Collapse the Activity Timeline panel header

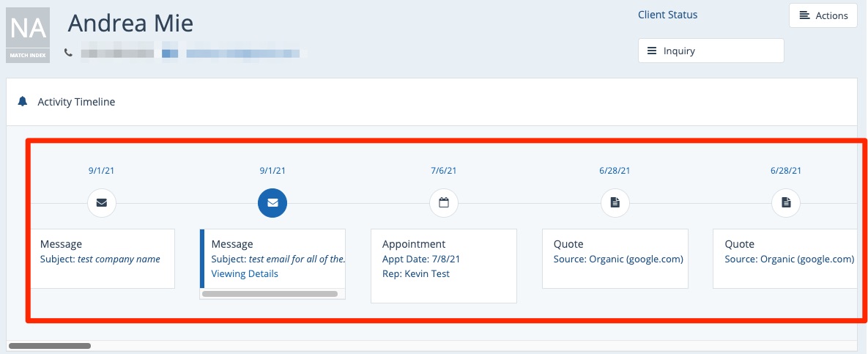[x=76, y=102]
